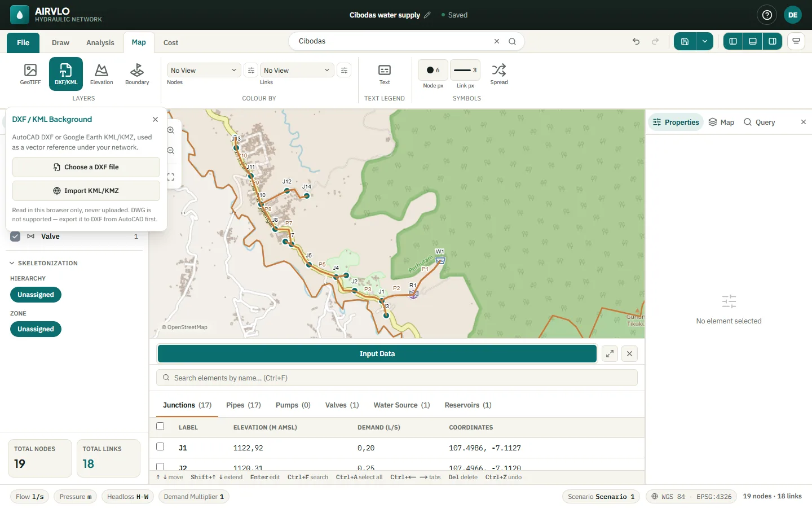Open the Analysis ribbon tab
Image resolution: width=812 pixels, height=508 pixels.
[x=100, y=43]
